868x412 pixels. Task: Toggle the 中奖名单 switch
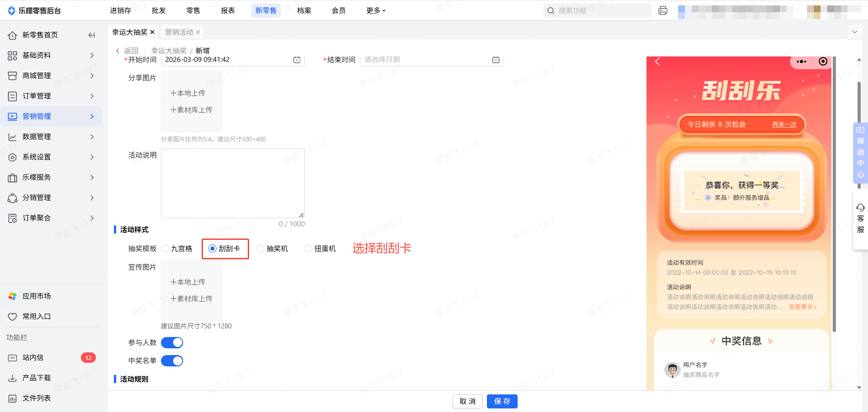[172, 361]
